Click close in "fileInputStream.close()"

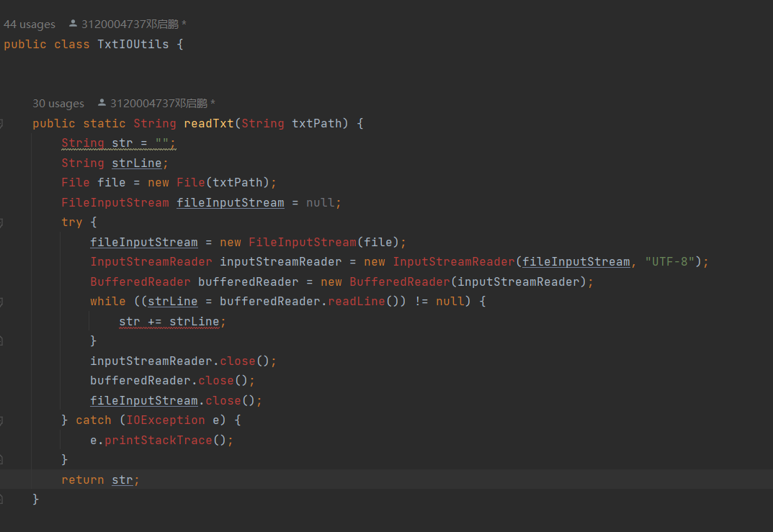pyautogui.click(x=223, y=401)
